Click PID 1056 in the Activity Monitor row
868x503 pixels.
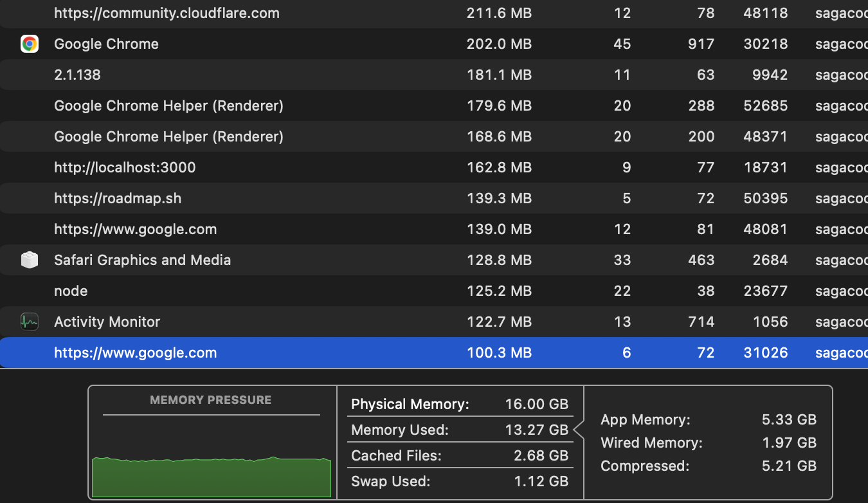point(770,322)
